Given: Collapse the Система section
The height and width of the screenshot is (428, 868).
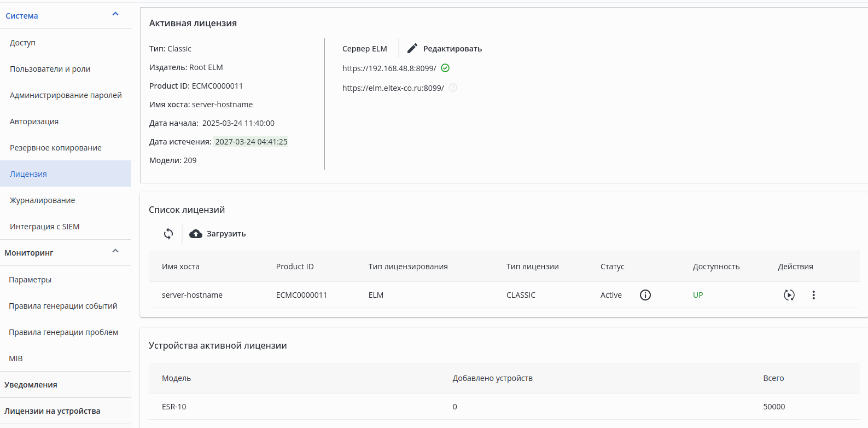Looking at the screenshot, I should (115, 14).
